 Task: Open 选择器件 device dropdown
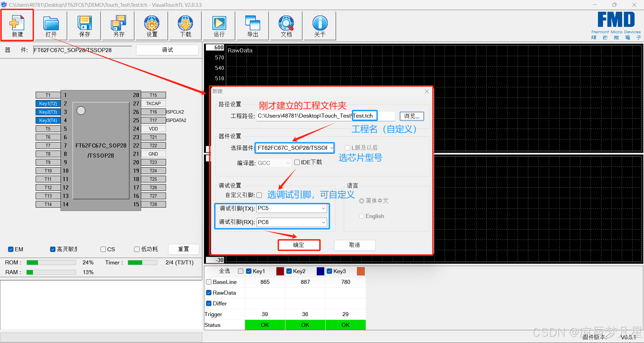[x=295, y=148]
